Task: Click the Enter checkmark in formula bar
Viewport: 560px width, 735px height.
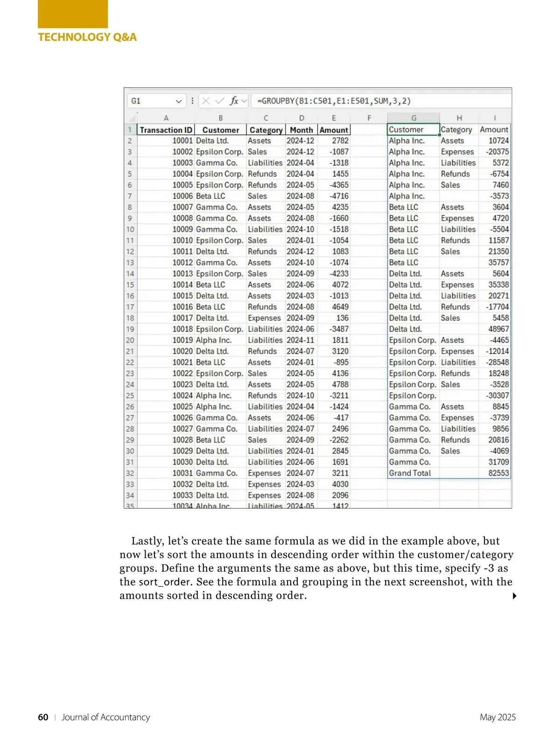Action: tap(219, 101)
